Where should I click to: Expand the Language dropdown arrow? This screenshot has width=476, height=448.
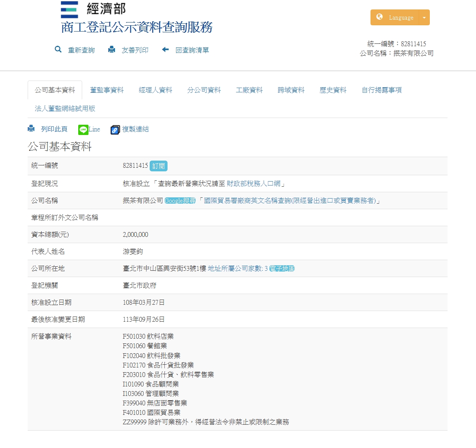[x=424, y=17]
